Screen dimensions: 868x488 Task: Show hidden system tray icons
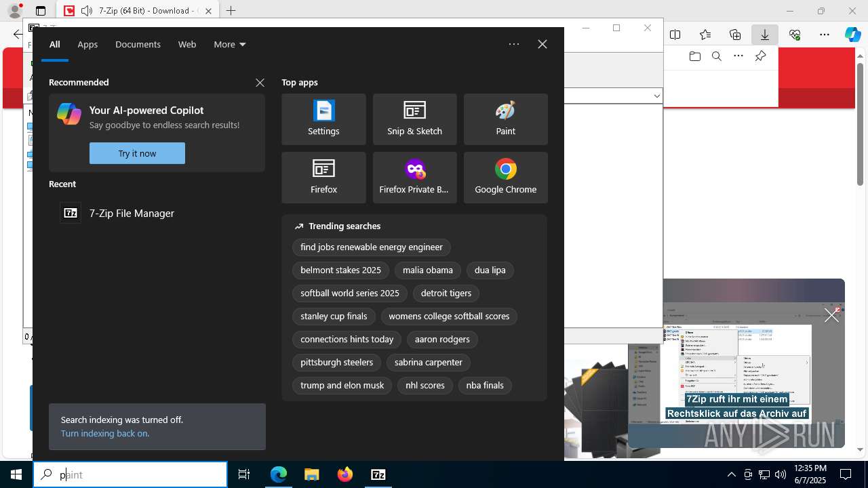pos(731,474)
